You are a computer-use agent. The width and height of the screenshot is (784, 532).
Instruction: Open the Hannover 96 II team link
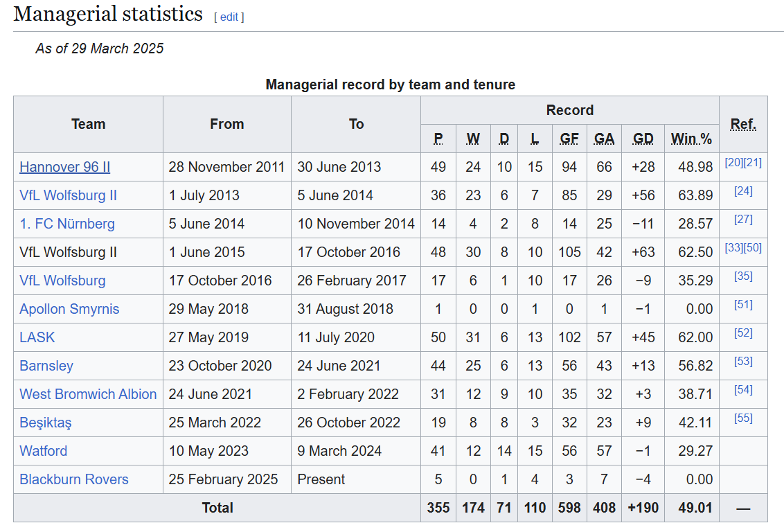[x=65, y=167]
